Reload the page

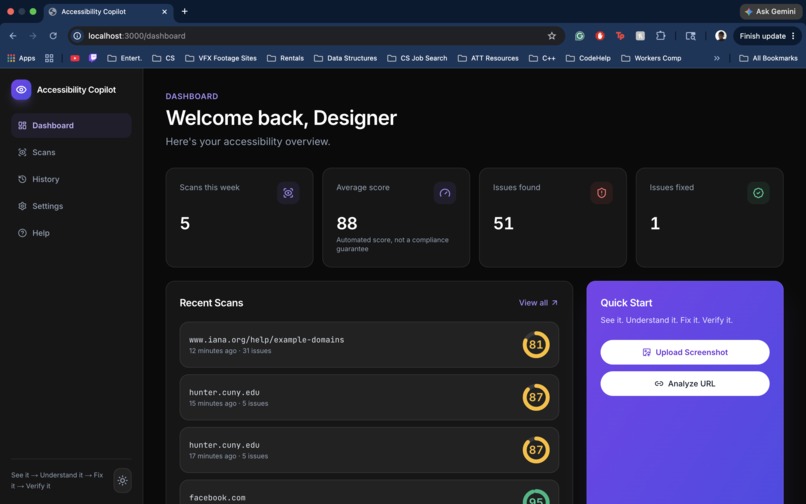pos(53,36)
